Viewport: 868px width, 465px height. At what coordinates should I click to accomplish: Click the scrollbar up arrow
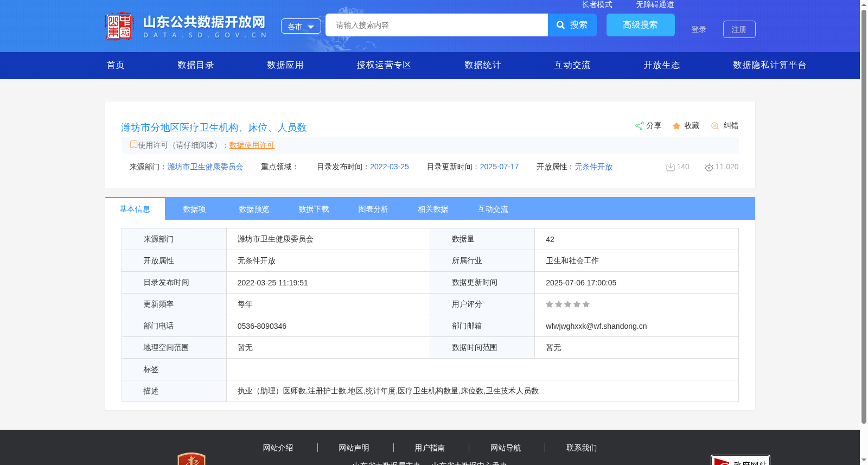[x=864, y=4]
